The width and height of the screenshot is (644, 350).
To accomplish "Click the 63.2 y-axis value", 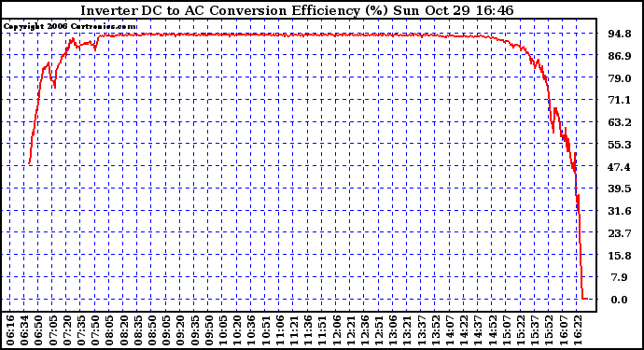I will [x=620, y=122].
